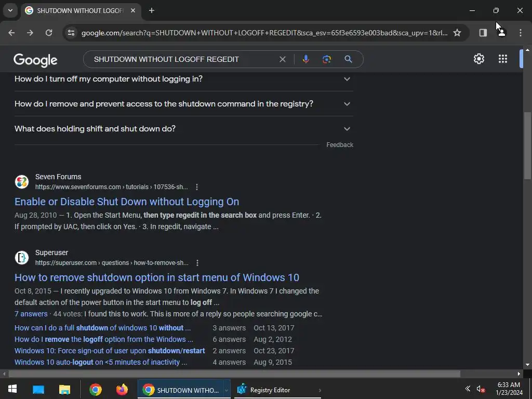Click the horizontal scrollbar thumb
The width and height of the screenshot is (532, 399).
tap(234, 374)
